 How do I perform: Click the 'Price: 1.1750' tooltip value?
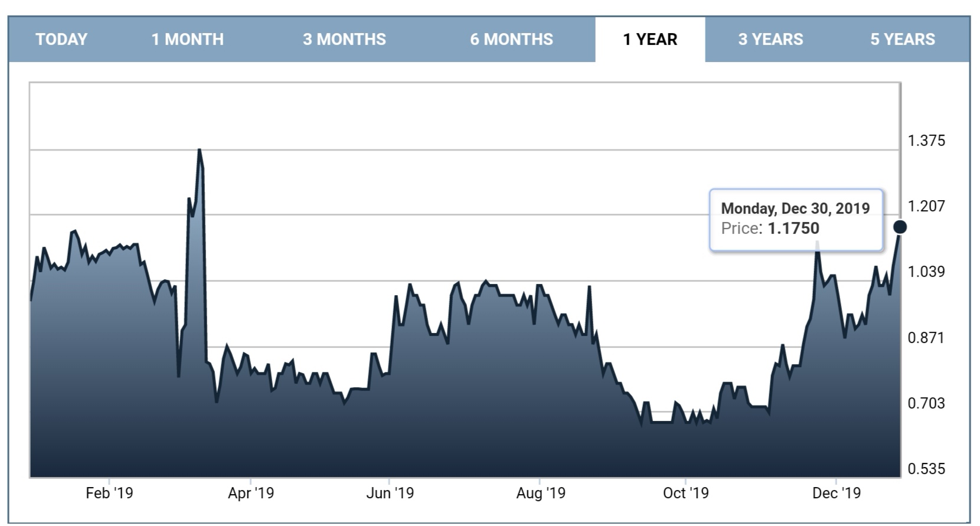coord(770,228)
